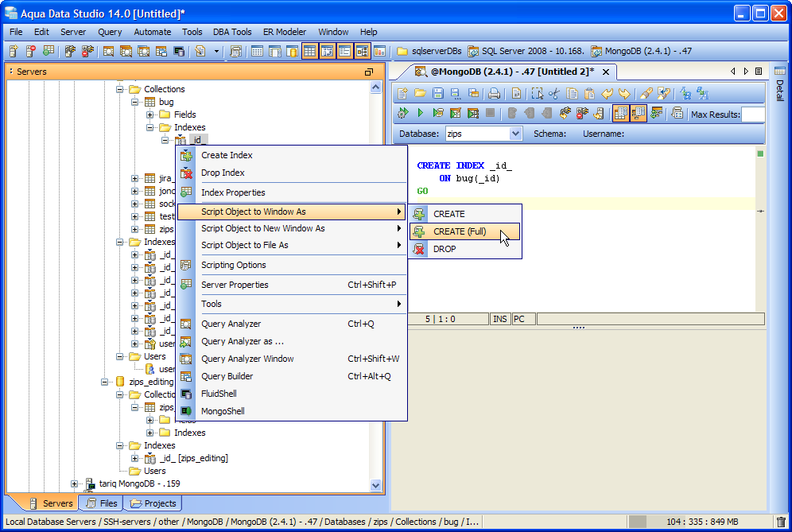This screenshot has height=532, width=792.
Task: Choose Drop Index from context menu
Action: point(292,173)
